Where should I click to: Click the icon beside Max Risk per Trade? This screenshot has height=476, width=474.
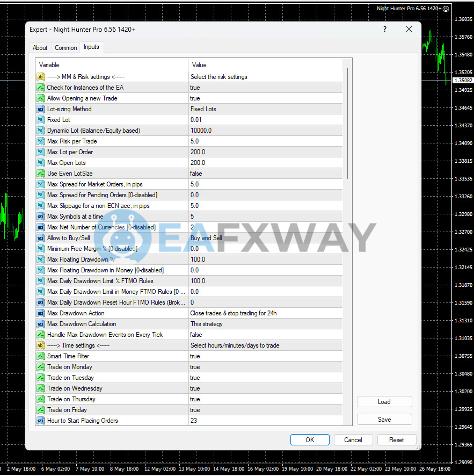coord(40,141)
